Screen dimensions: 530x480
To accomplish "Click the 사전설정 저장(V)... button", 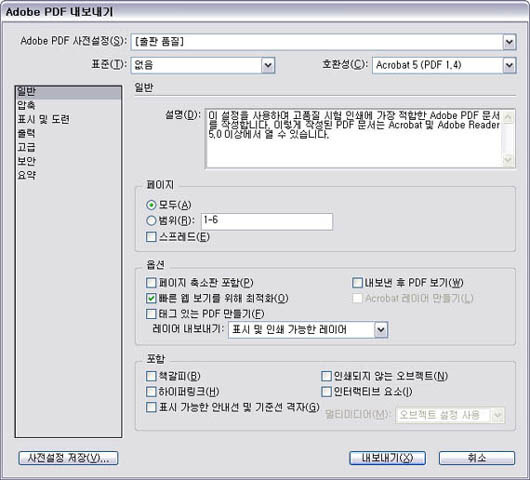I will click(68, 458).
